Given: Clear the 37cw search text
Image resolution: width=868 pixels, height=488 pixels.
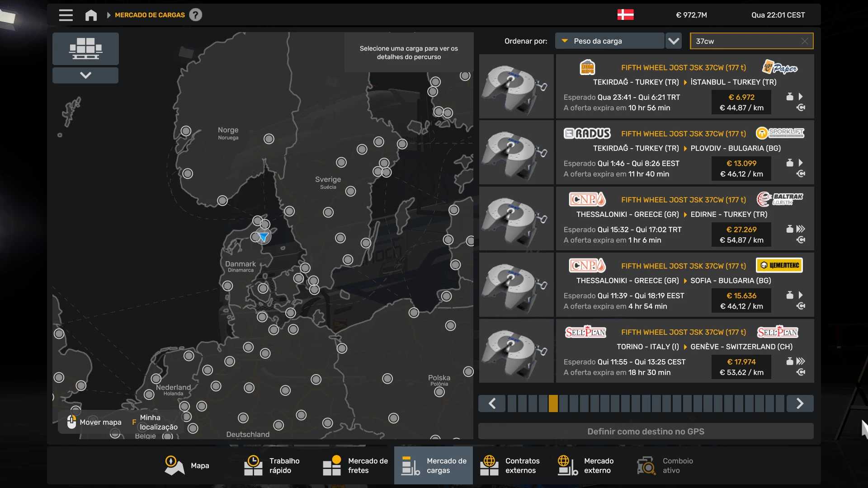Looking at the screenshot, I should pos(804,41).
